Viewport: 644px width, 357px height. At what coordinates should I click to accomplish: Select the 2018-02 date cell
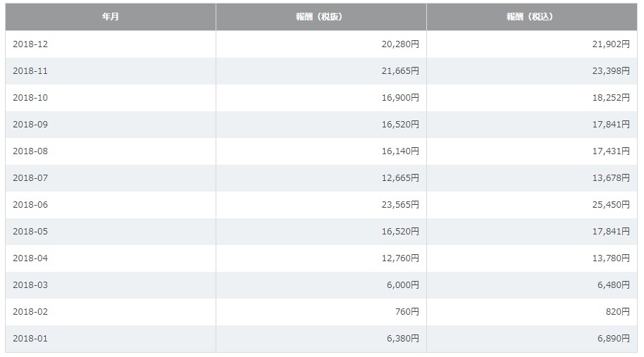click(x=30, y=312)
